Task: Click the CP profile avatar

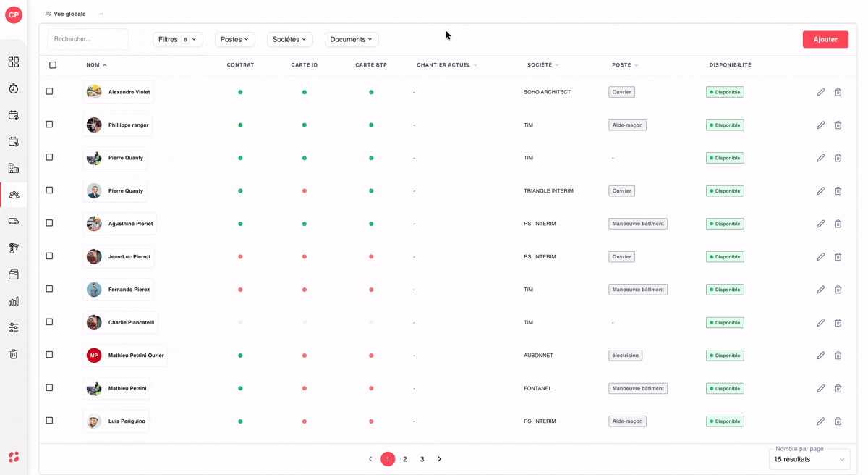Action: 14,14
